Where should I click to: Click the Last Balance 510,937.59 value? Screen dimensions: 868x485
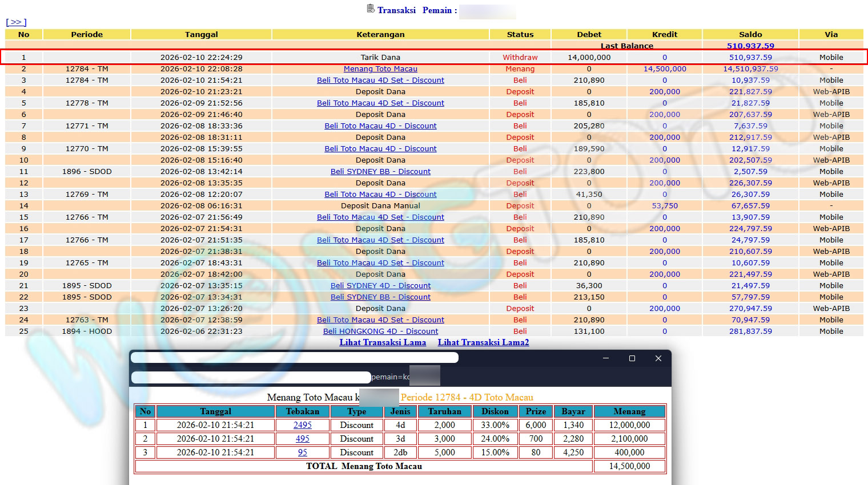(750, 46)
